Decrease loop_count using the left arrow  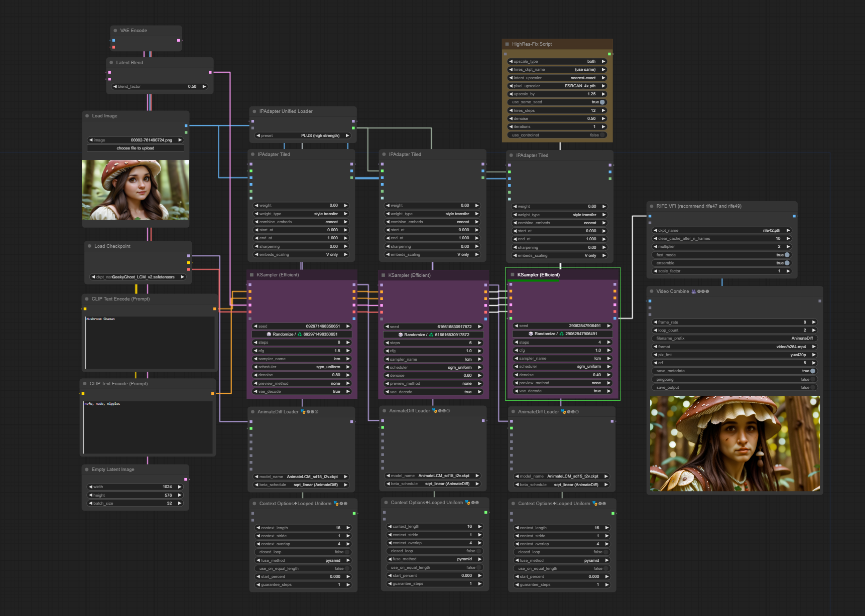[x=655, y=330]
